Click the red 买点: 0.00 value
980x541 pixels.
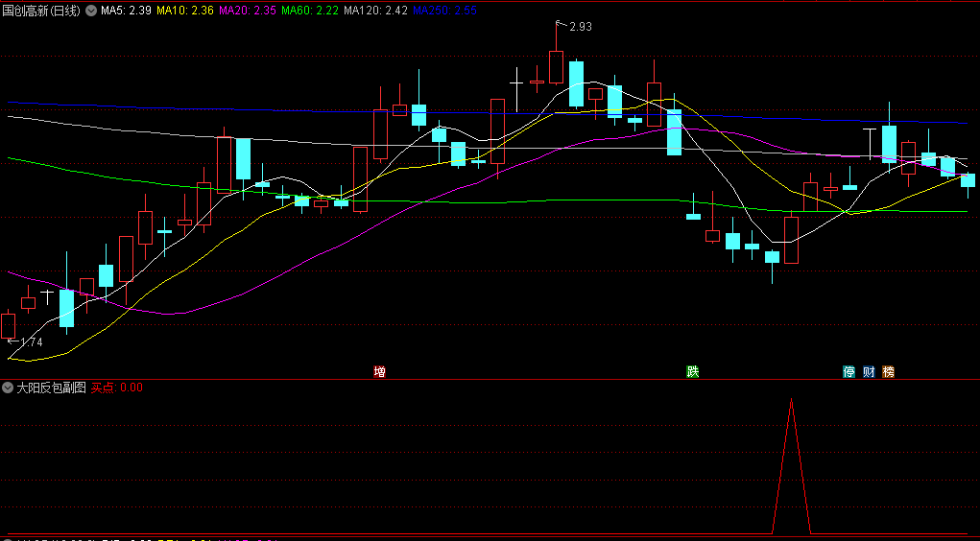(x=117, y=388)
